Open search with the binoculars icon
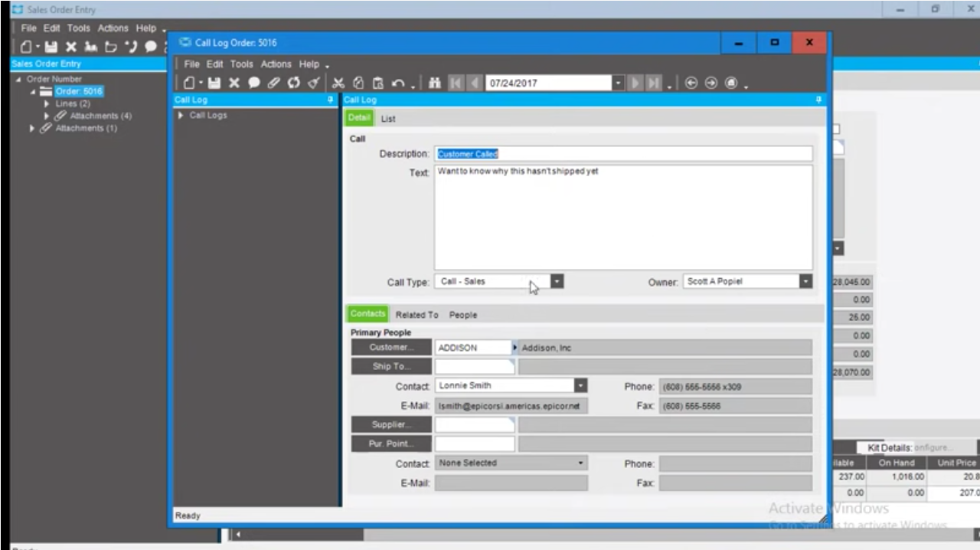980x550 pixels. (x=434, y=83)
